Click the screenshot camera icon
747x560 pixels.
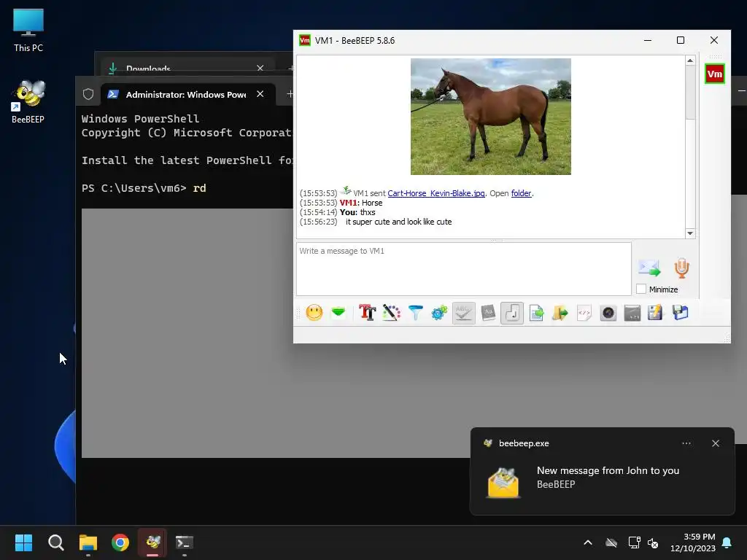(608, 313)
